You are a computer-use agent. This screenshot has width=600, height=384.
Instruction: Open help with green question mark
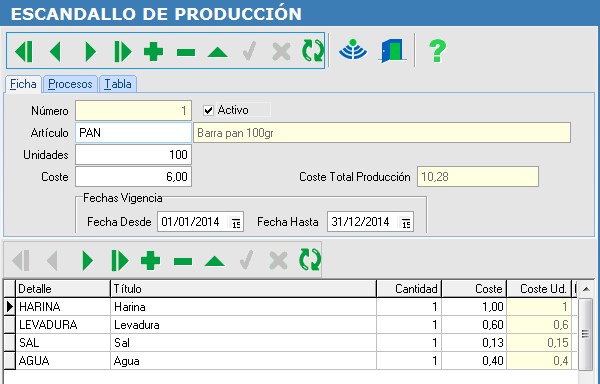point(437,51)
